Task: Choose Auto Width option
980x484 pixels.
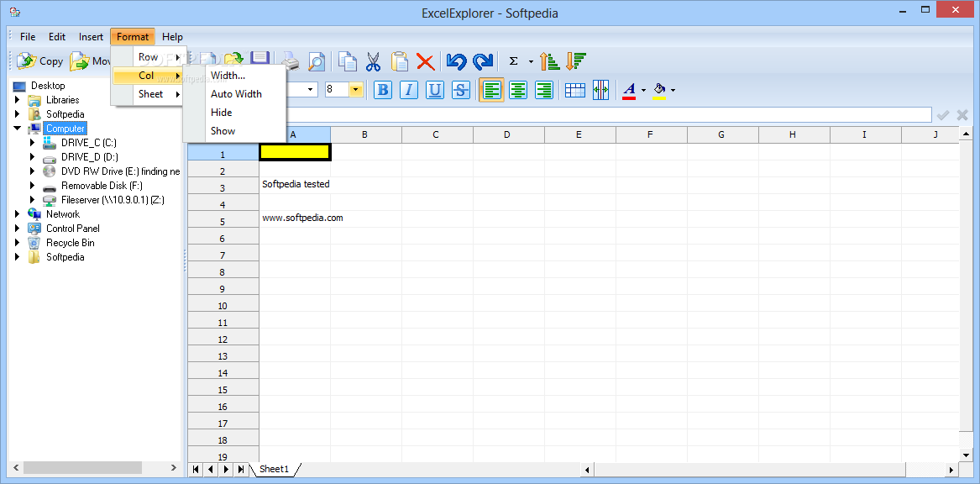Action: pos(234,94)
